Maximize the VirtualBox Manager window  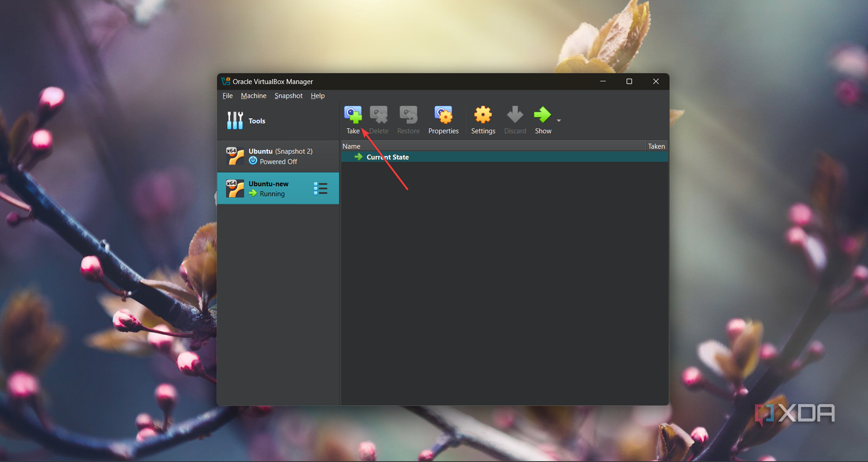629,82
